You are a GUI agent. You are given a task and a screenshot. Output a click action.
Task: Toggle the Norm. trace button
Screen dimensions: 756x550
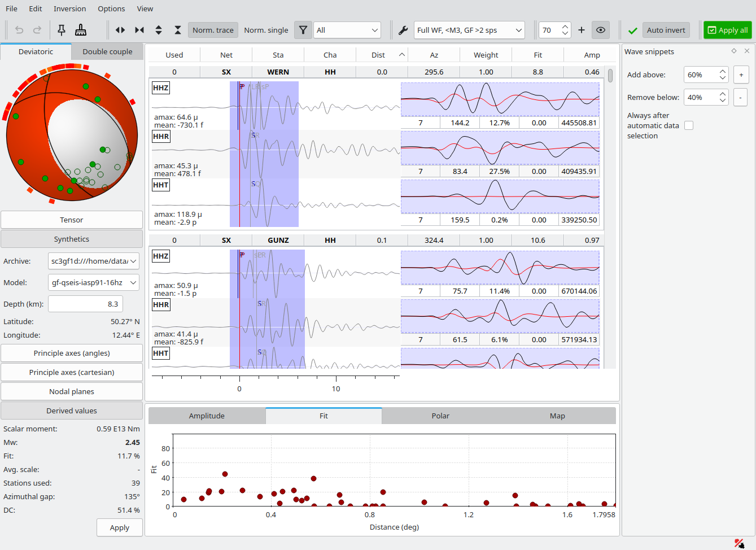pos(213,30)
